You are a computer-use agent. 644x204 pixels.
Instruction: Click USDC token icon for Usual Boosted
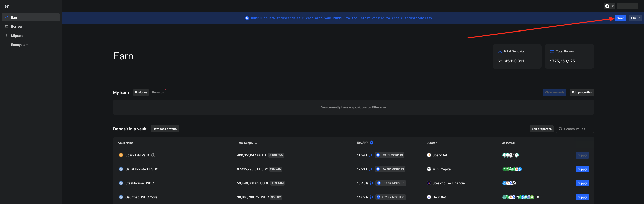[121, 169]
